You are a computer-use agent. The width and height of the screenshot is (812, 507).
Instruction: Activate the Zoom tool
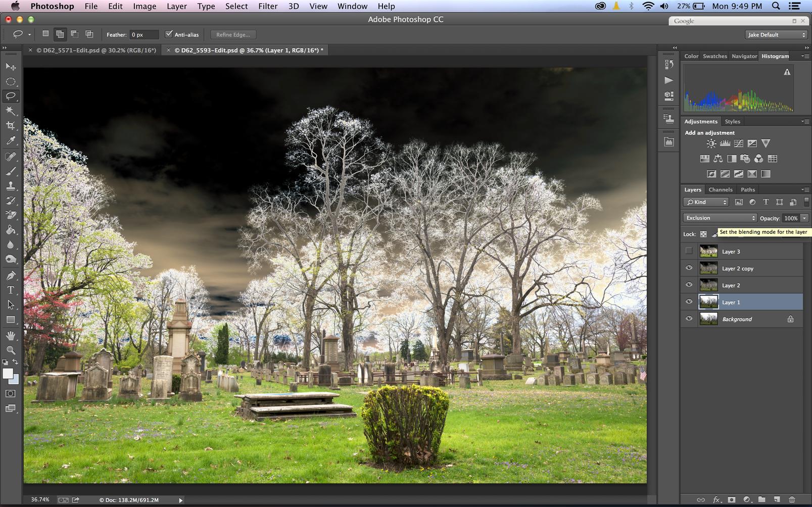(x=11, y=350)
